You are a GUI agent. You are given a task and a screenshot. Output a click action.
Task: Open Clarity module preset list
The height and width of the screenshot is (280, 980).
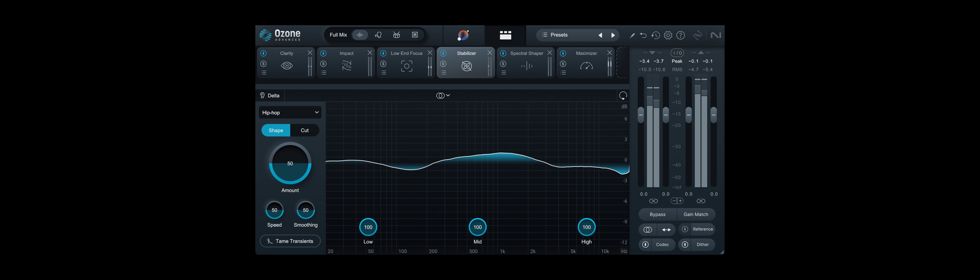click(264, 73)
